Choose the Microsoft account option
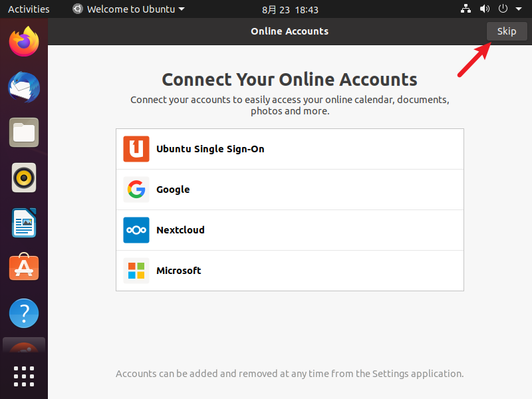 290,271
